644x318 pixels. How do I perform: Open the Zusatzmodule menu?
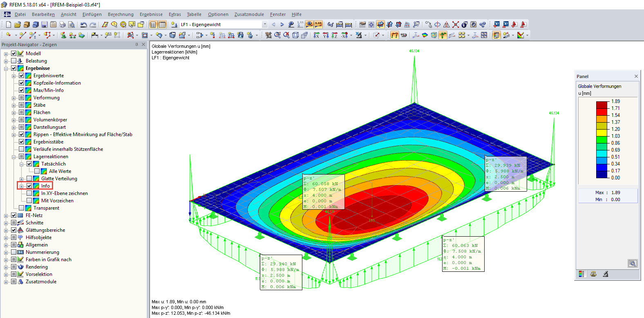coord(249,14)
